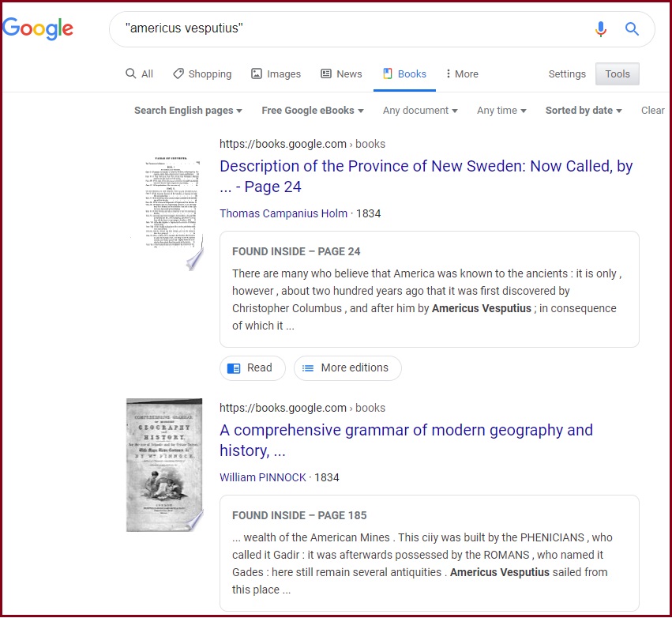Open Description of the Province of New Sweden result
Image resolution: width=672 pixels, height=618 pixels.
(426, 176)
